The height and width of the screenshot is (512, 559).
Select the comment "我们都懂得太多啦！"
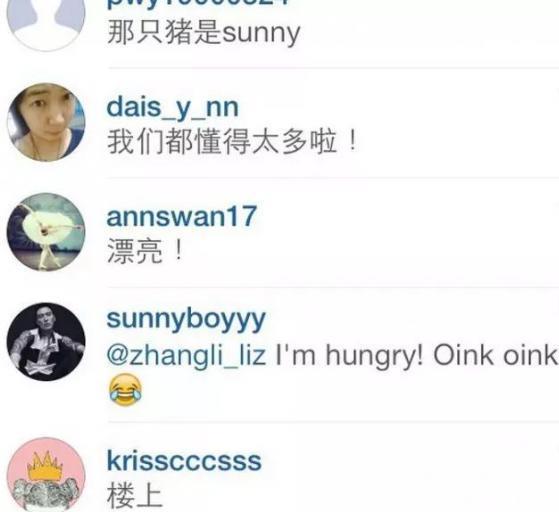click(x=232, y=142)
